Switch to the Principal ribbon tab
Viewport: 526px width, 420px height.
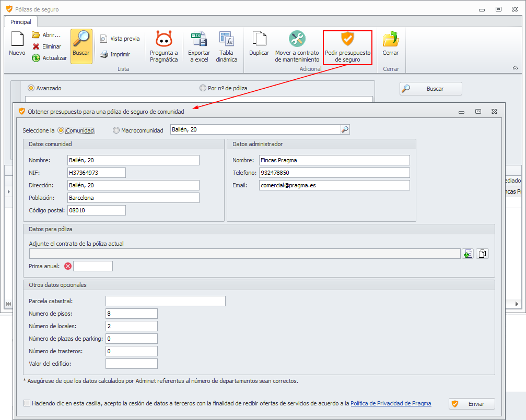(x=21, y=22)
